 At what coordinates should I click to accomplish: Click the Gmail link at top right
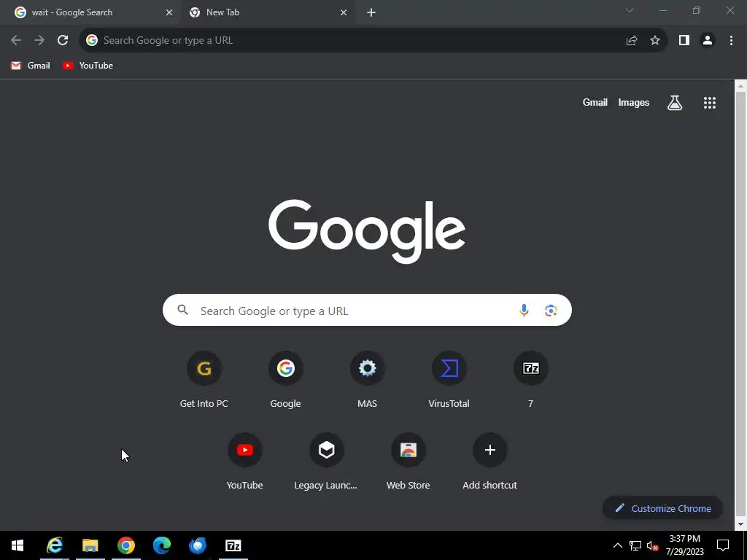pyautogui.click(x=595, y=102)
